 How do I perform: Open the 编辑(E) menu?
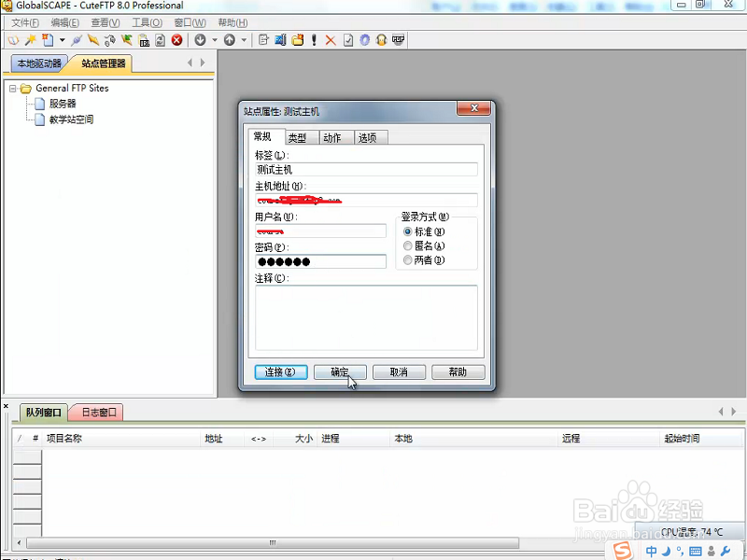(64, 22)
